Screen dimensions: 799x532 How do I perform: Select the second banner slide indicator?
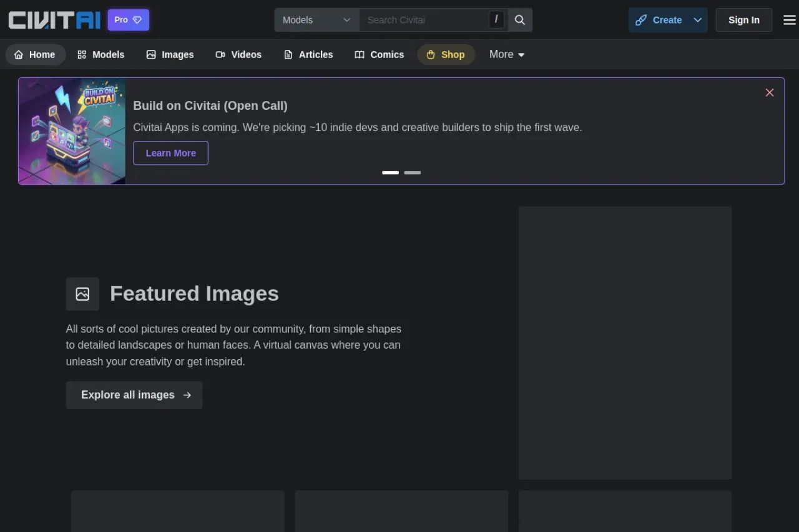[412, 172]
